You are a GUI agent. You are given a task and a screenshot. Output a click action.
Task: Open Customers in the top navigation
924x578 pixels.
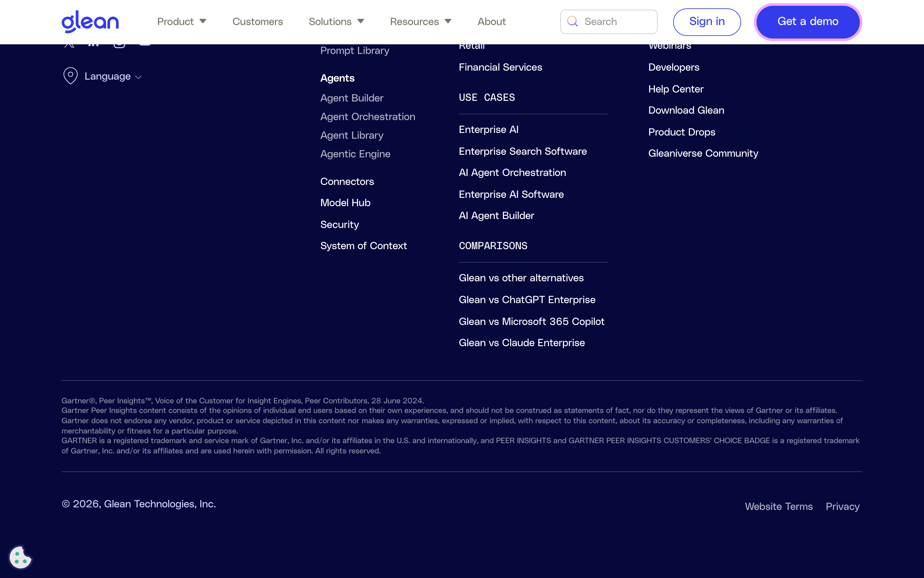[x=258, y=22]
